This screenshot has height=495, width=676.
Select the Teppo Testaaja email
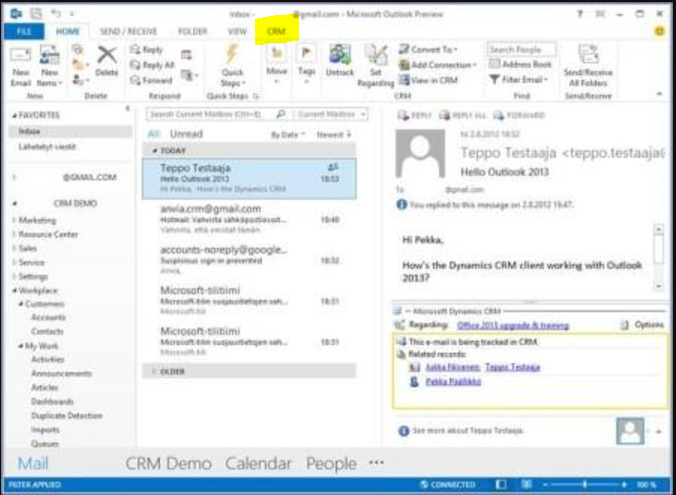(x=249, y=179)
